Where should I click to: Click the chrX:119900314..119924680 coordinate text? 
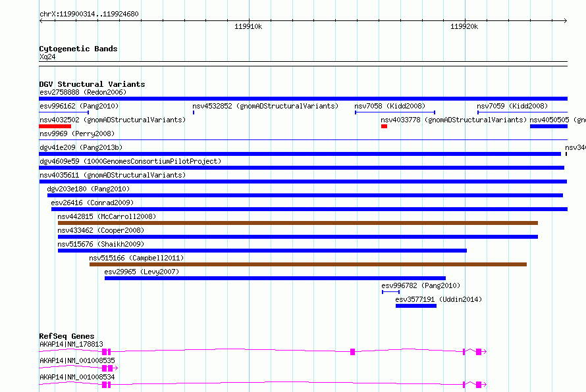click(x=89, y=14)
